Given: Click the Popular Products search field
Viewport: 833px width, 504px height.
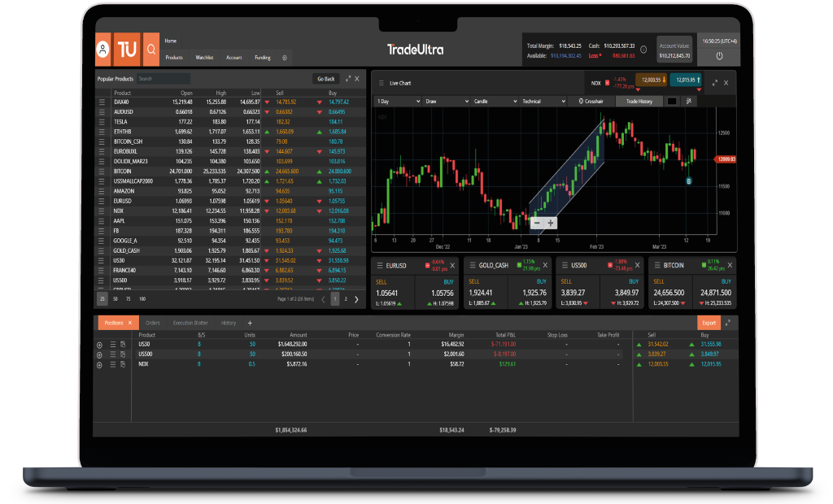Looking at the screenshot, I should 163,79.
